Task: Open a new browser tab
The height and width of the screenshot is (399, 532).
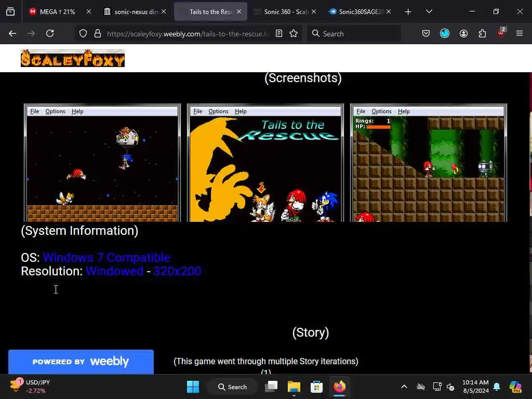Action: click(408, 12)
